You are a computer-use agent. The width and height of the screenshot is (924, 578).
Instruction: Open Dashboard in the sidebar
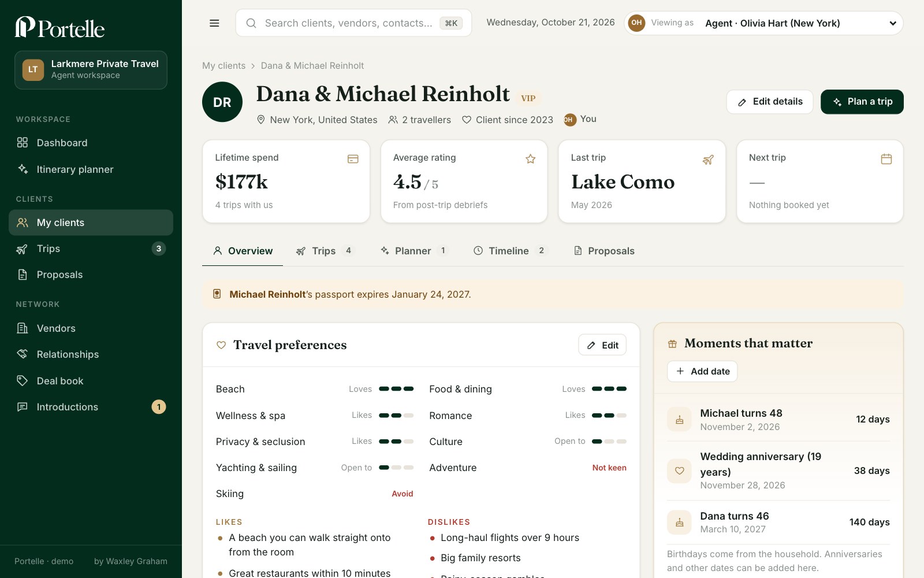[91, 143]
